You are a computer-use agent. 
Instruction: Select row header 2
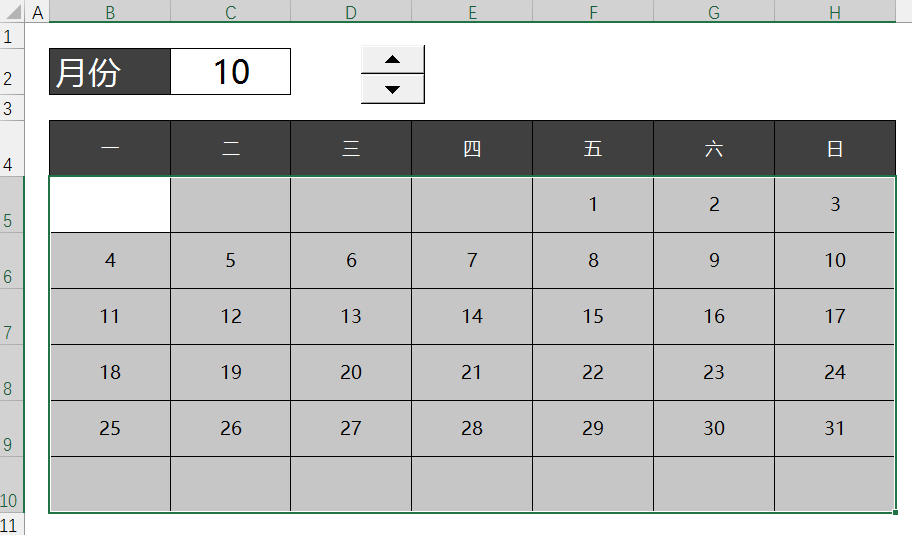click(x=12, y=72)
